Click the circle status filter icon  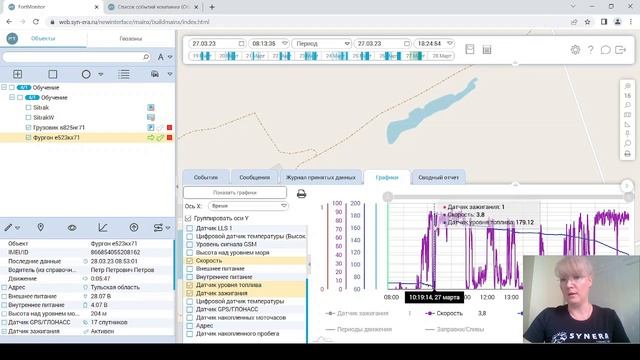pos(86,74)
